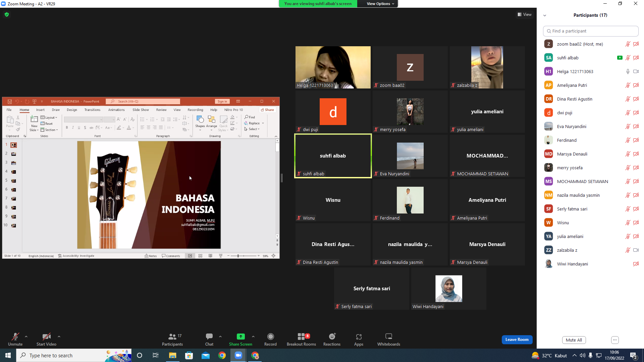Screen dimensions: 644x362
Task: Unmute the microphone
Action: click(x=15, y=339)
